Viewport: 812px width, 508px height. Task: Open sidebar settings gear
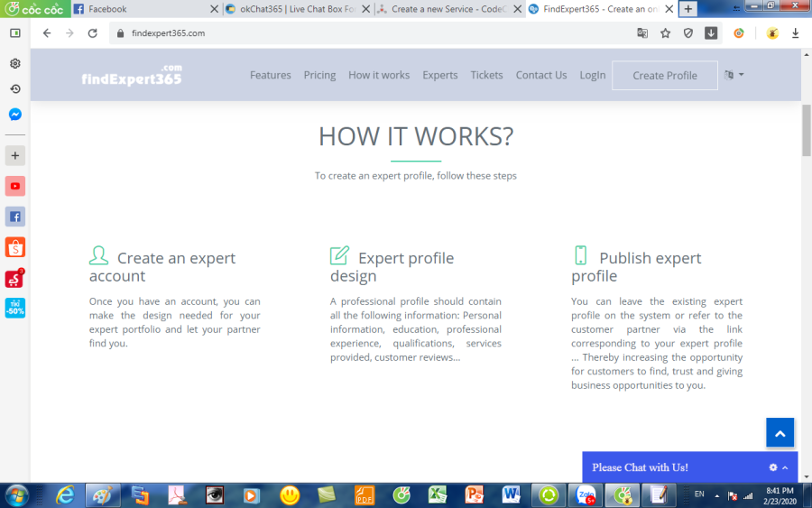point(15,63)
